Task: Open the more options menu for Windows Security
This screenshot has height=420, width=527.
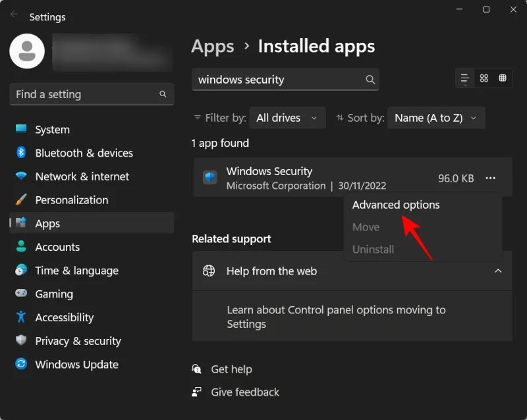Action: [x=490, y=178]
